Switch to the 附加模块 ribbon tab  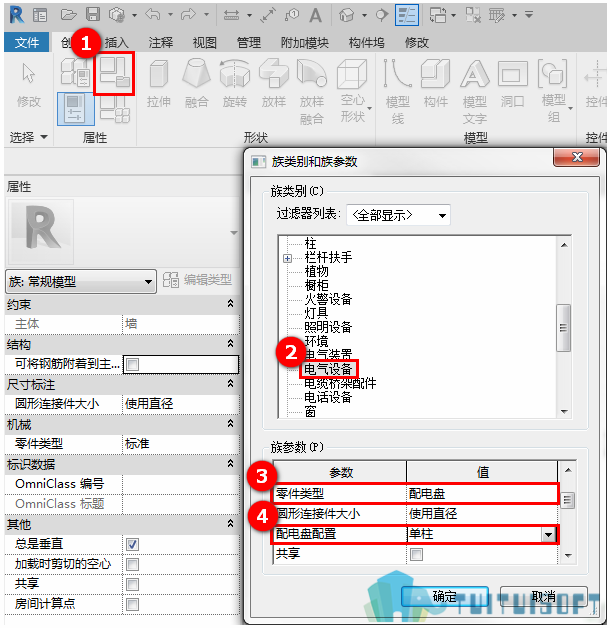point(305,42)
